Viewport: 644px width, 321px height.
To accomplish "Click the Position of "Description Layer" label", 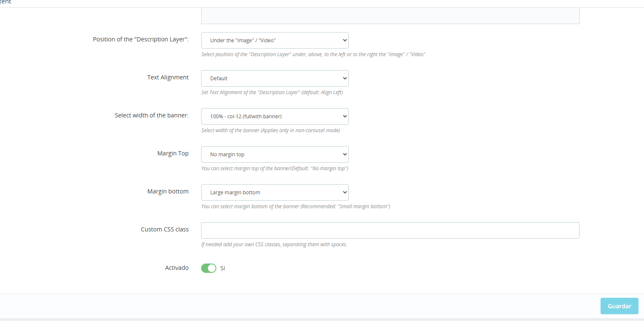I will [x=140, y=39].
